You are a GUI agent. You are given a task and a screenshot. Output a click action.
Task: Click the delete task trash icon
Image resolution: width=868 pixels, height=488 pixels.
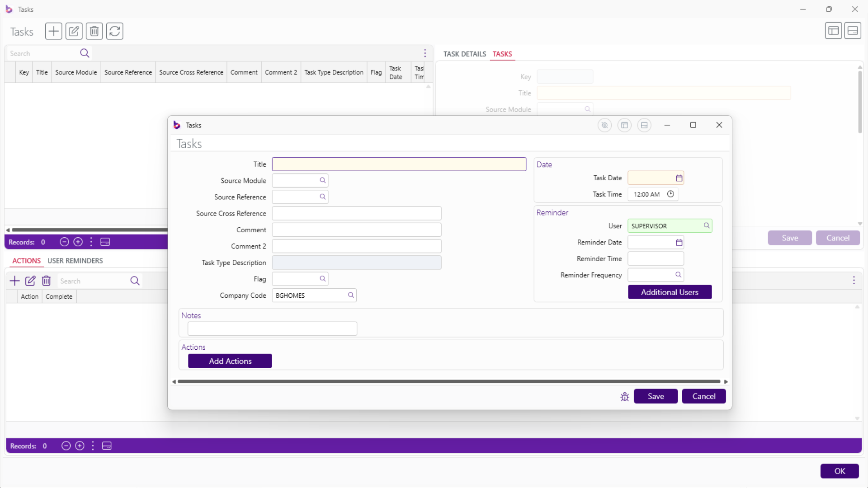tap(94, 31)
